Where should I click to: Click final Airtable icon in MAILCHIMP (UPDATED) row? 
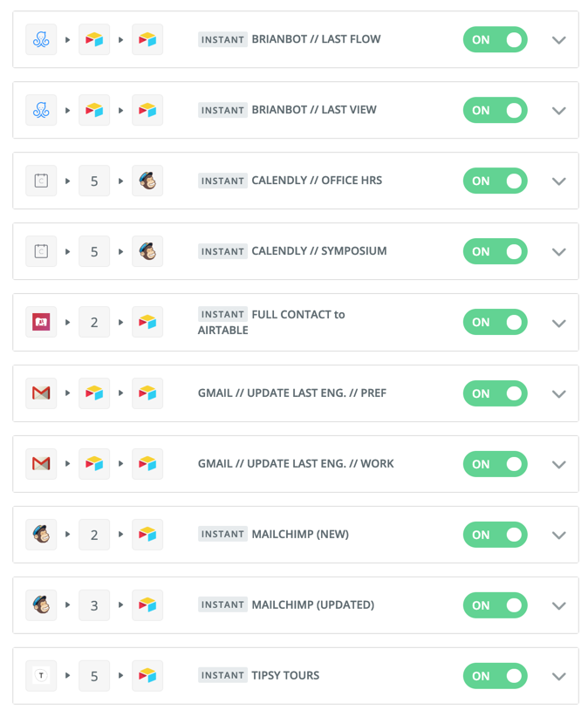pyautogui.click(x=147, y=605)
